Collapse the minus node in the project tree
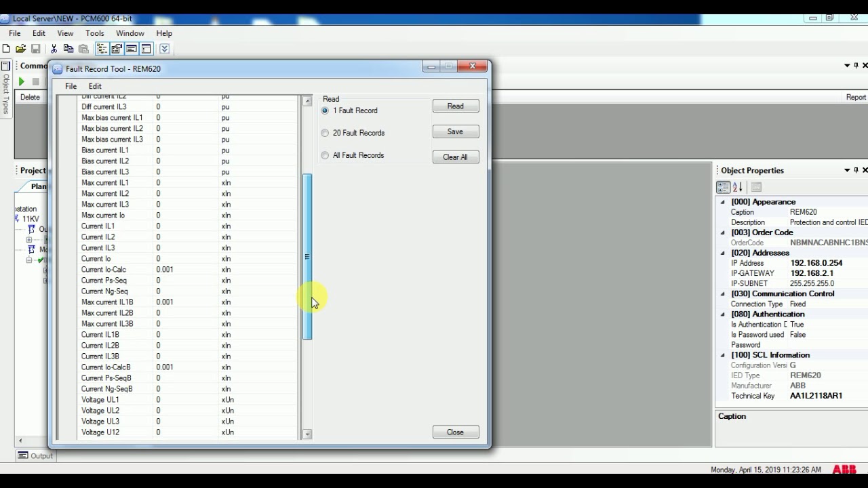The image size is (868, 488). coord(29,260)
